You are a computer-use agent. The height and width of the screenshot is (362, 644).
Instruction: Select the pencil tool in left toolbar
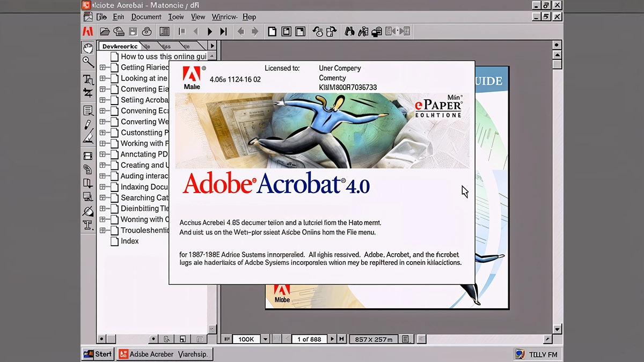(x=88, y=124)
